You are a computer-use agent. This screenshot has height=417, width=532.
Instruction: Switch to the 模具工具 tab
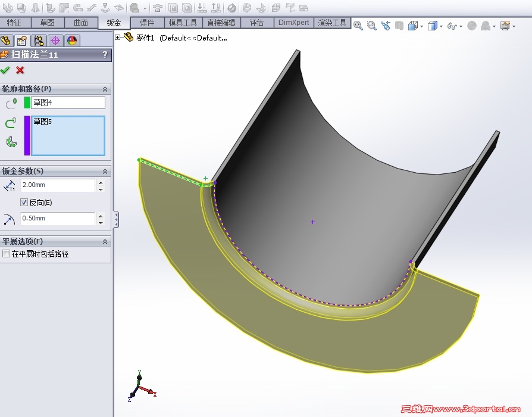tap(183, 23)
